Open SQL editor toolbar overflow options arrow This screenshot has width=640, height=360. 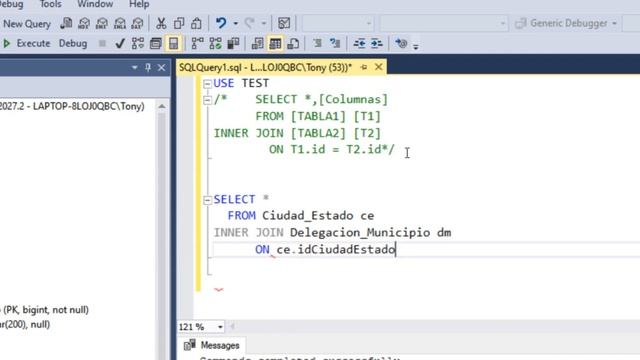coord(416,46)
